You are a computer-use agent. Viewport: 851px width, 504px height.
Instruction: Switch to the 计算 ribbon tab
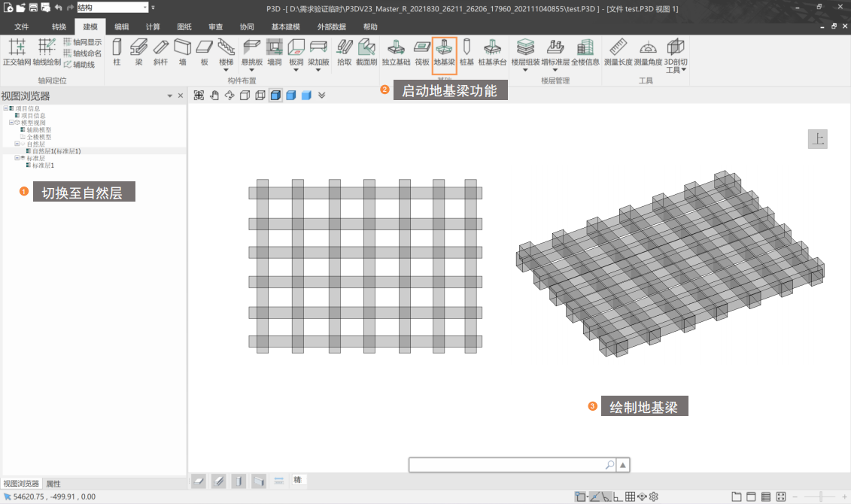153,26
